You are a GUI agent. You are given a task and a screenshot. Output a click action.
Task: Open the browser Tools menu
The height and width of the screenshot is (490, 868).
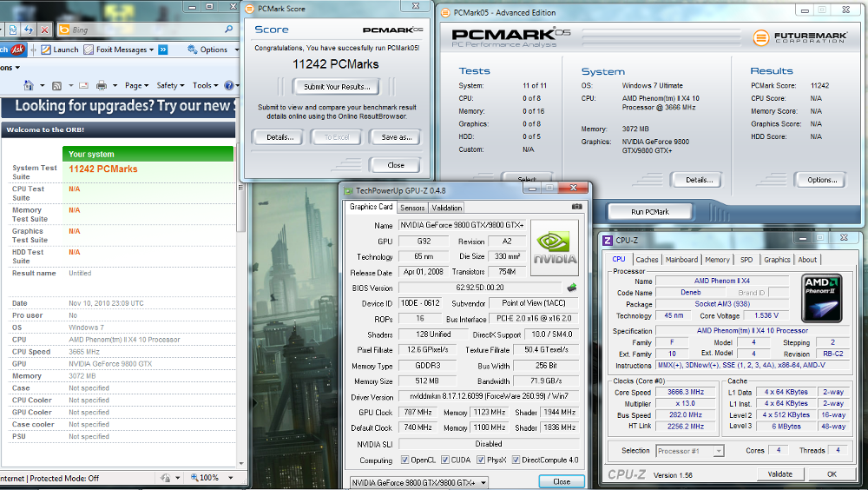[205, 85]
